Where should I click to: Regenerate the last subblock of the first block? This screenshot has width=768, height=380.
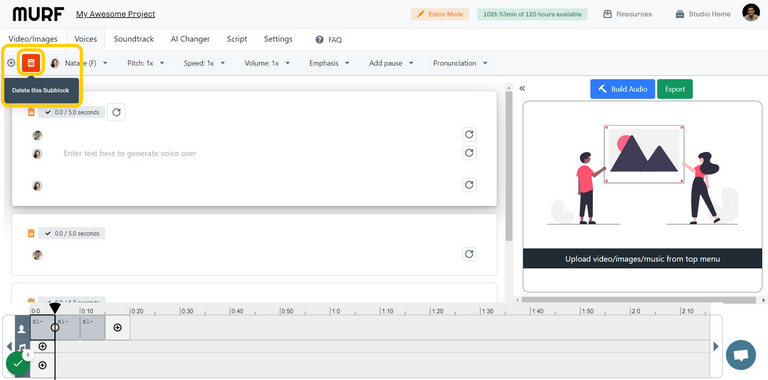pos(469,185)
